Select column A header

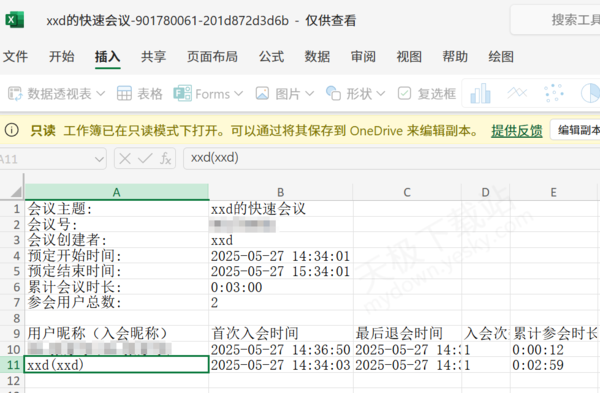(117, 192)
